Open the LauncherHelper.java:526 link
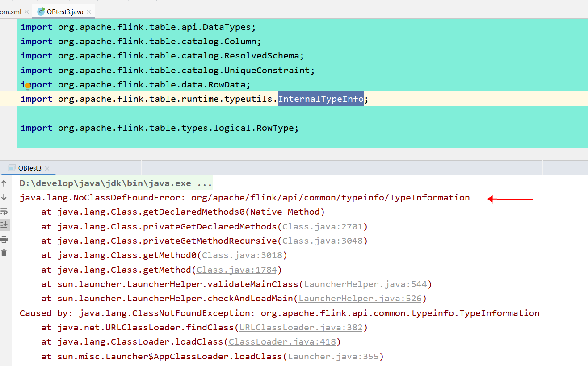This screenshot has height=366, width=588. pos(360,298)
